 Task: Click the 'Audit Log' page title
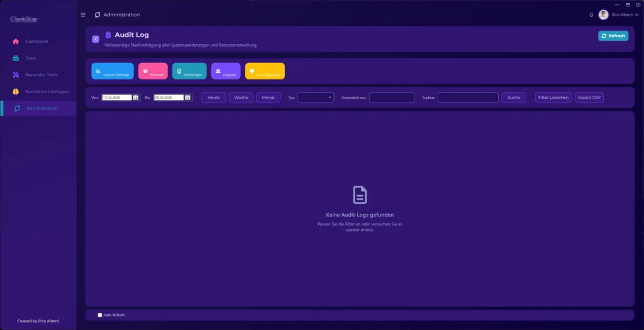tap(131, 35)
